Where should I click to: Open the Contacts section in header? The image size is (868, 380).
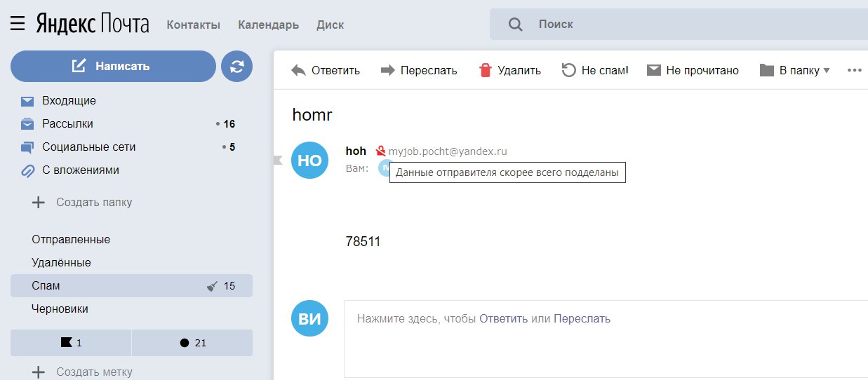(x=193, y=25)
